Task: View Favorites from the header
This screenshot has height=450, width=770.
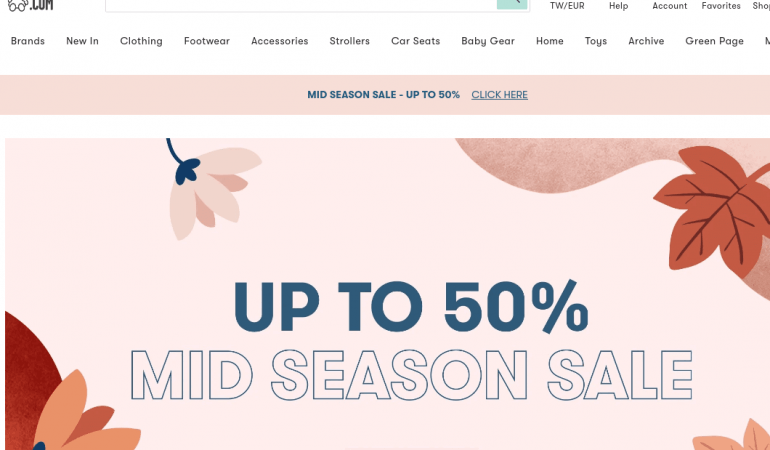Action: 721,6
